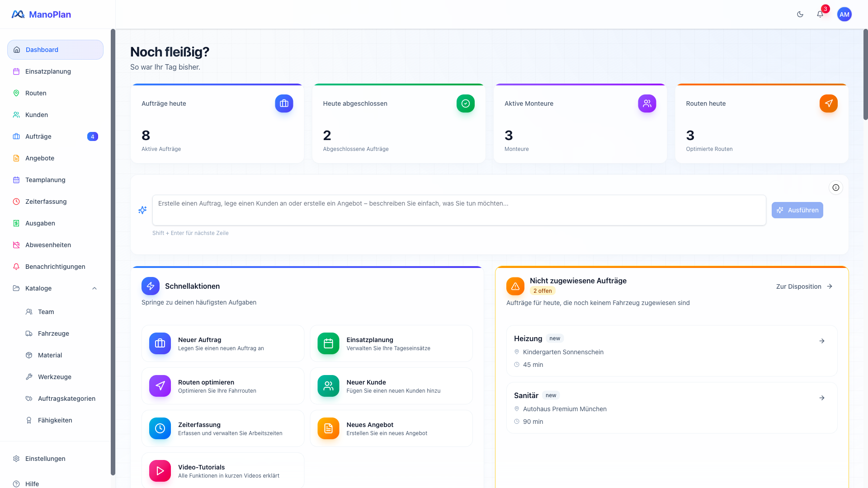Open the AM user avatar menu

pyautogui.click(x=844, y=14)
